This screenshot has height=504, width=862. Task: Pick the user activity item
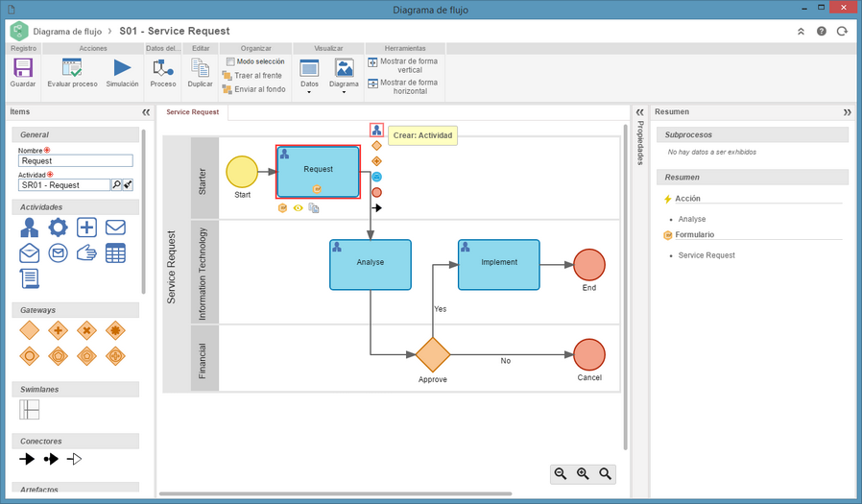(x=29, y=227)
